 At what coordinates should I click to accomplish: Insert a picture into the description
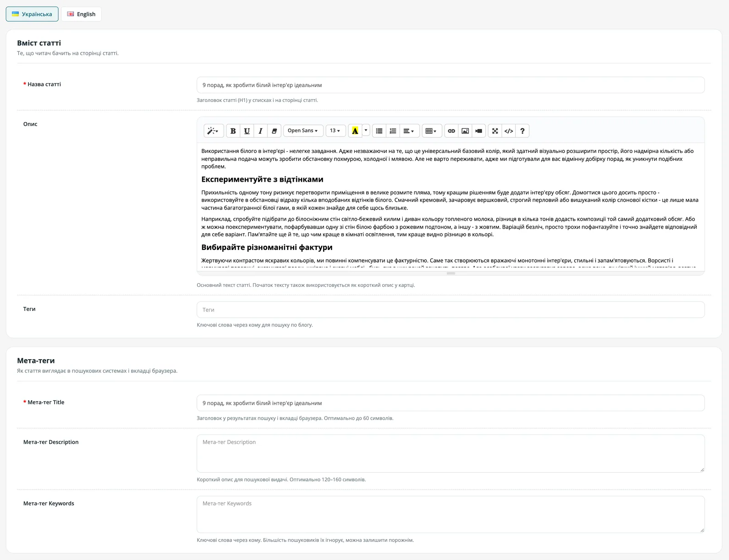point(465,131)
